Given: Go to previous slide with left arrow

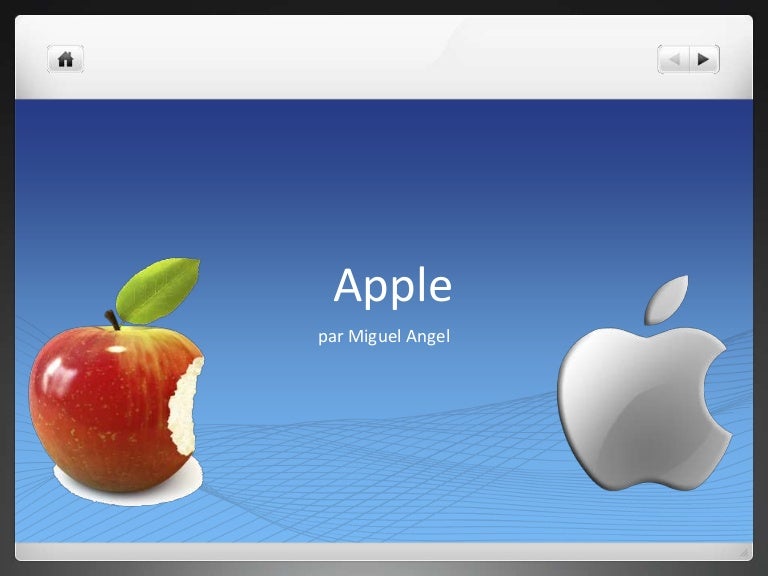Looking at the screenshot, I should (x=673, y=59).
